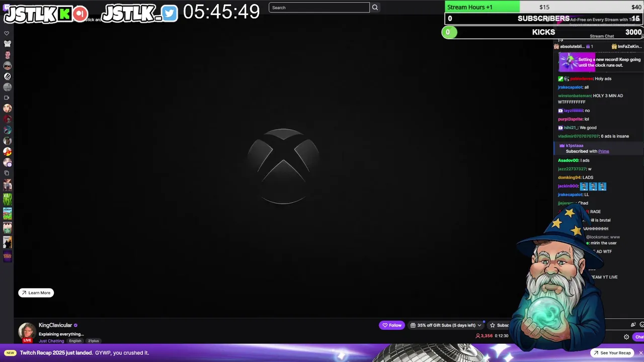Viewport: 644px width, 362px height.
Task: Expand the 35% off Gift Subs dropdown
Action: click(446, 325)
